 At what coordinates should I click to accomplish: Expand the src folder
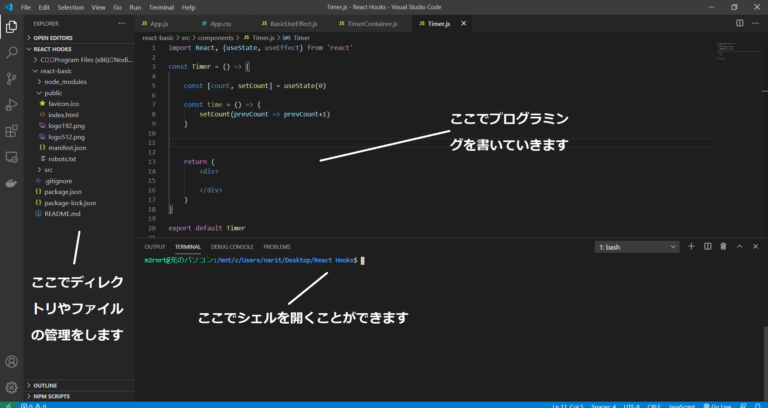coord(79,170)
